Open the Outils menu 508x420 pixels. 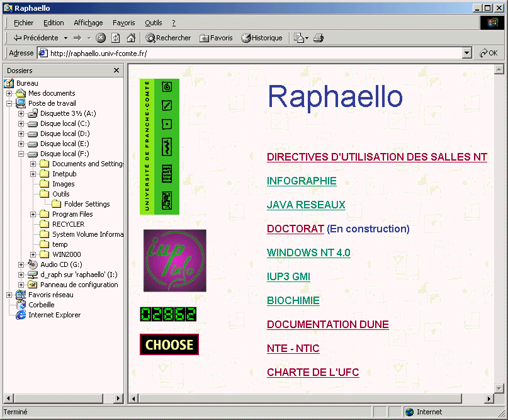(x=153, y=23)
